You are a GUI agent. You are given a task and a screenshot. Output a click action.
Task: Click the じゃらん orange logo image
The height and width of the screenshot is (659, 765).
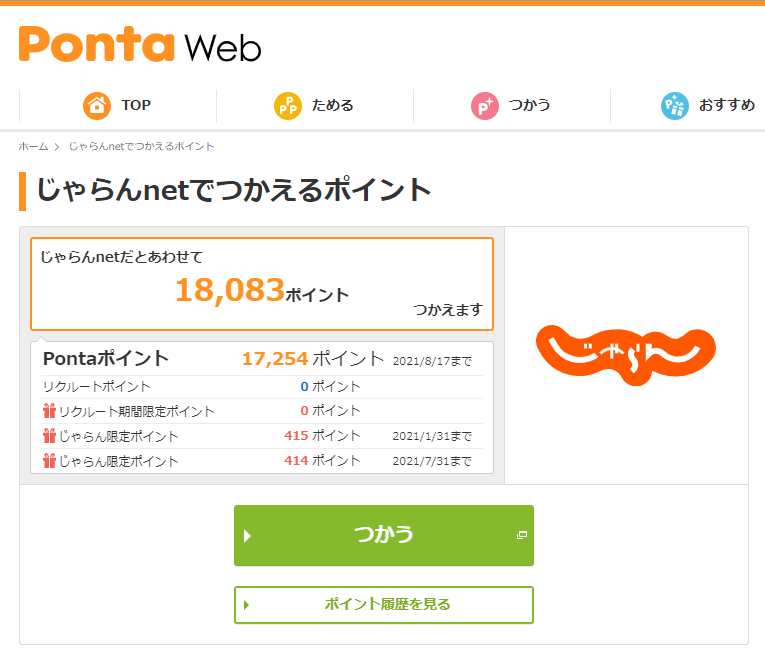[626, 355]
